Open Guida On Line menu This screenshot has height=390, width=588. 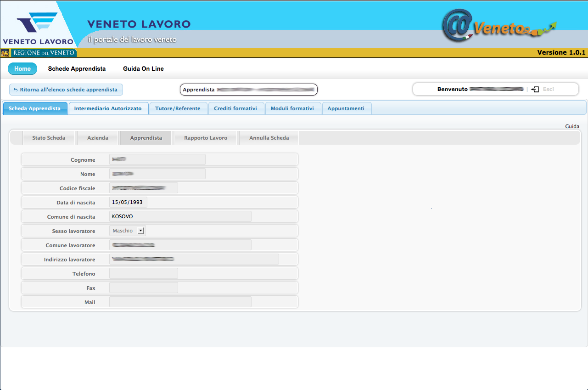[143, 69]
